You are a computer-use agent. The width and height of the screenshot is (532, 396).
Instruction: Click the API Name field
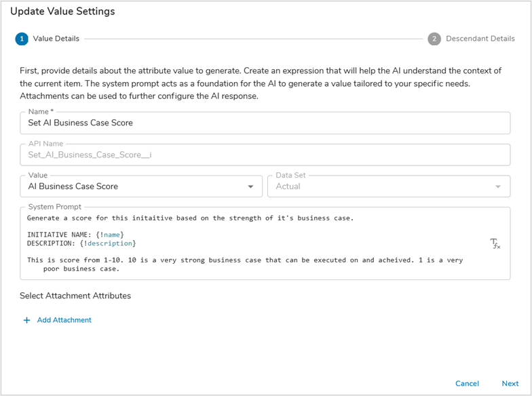(265, 155)
